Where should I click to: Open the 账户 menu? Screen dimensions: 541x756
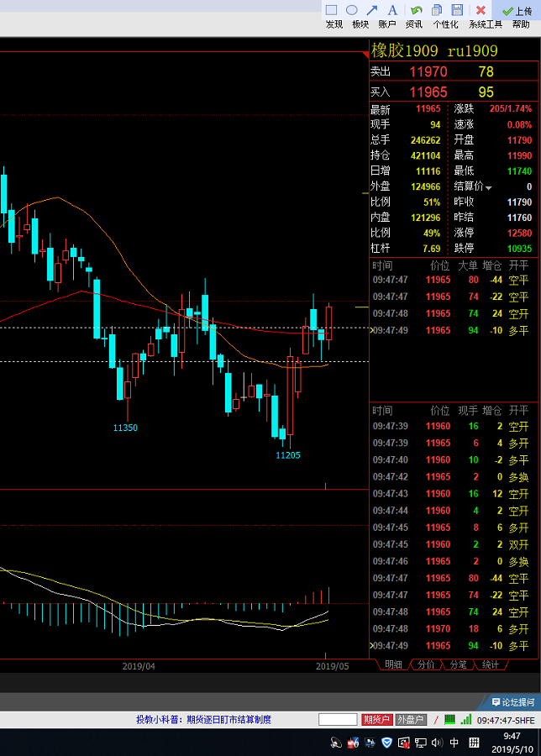(x=387, y=24)
